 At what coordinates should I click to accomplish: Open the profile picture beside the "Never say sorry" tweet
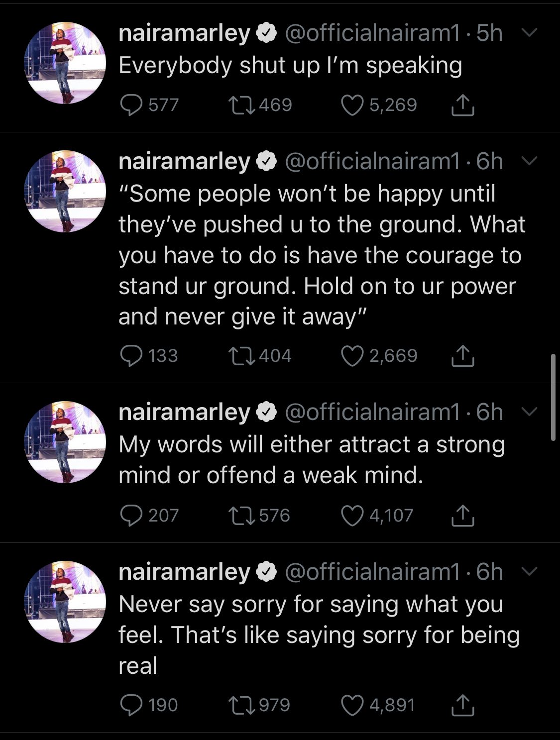point(65,602)
